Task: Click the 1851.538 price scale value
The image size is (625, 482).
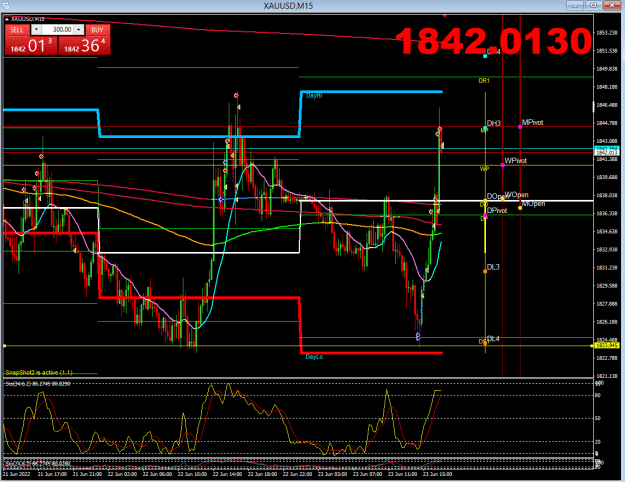Action: 607,51
